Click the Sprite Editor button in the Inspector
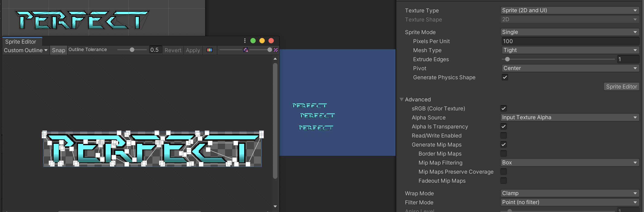The image size is (644, 212). (621, 86)
